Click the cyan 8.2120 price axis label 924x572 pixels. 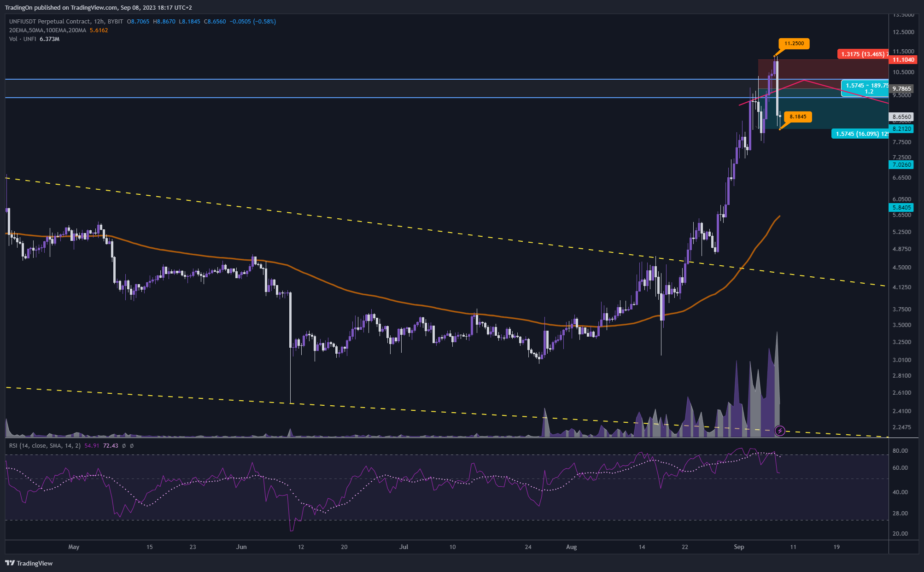(901, 128)
